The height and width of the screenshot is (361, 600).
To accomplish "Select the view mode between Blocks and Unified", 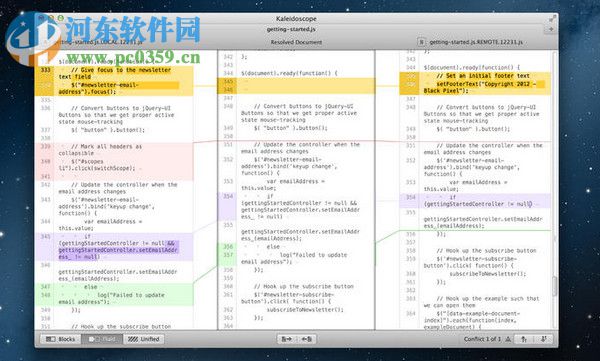I will click(102, 339).
